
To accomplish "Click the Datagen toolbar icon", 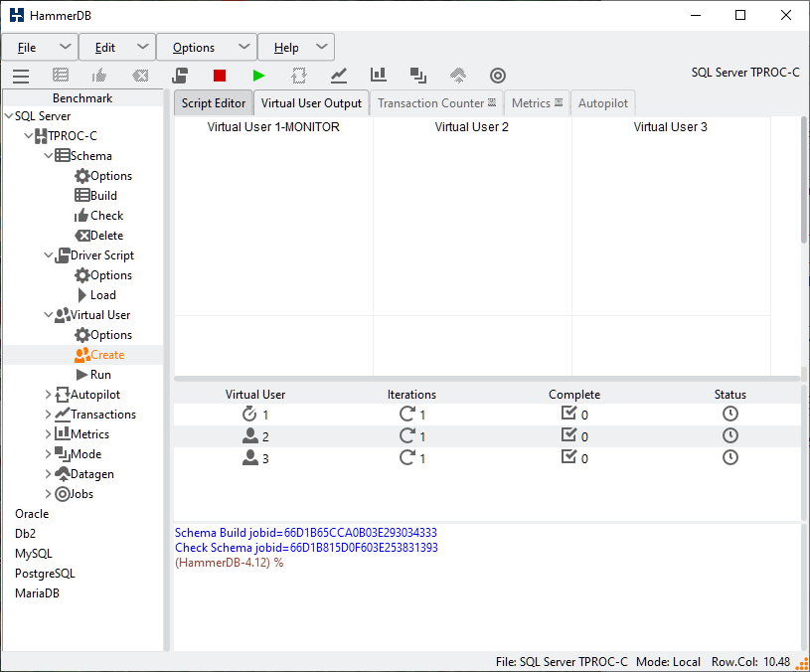I will click(x=458, y=76).
